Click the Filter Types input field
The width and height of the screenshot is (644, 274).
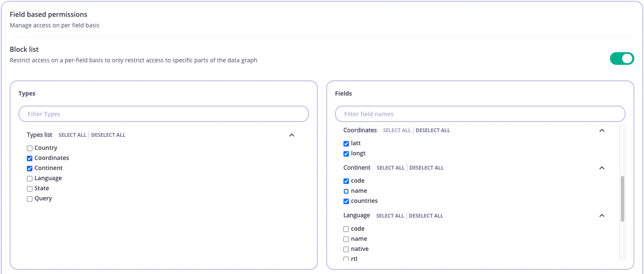pyautogui.click(x=164, y=114)
